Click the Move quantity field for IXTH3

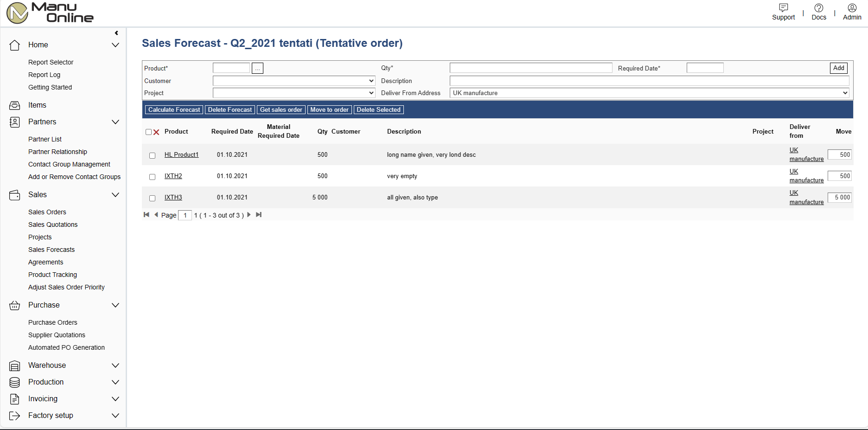(x=840, y=197)
